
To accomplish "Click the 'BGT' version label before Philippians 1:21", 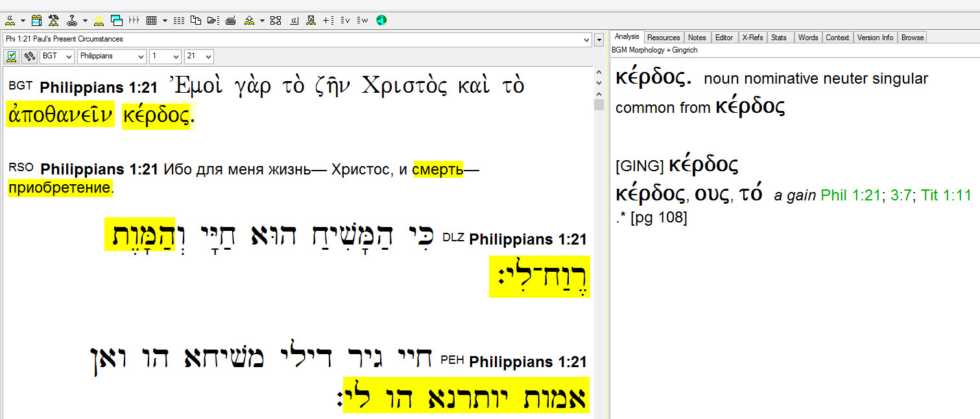I will [x=20, y=85].
